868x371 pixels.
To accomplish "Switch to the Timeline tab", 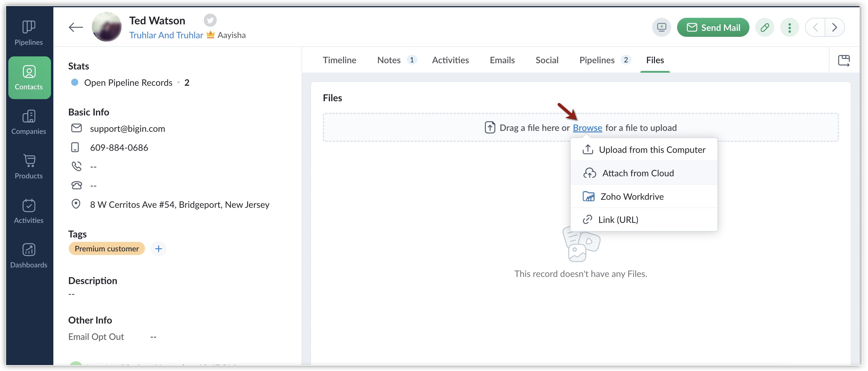I will click(x=339, y=60).
